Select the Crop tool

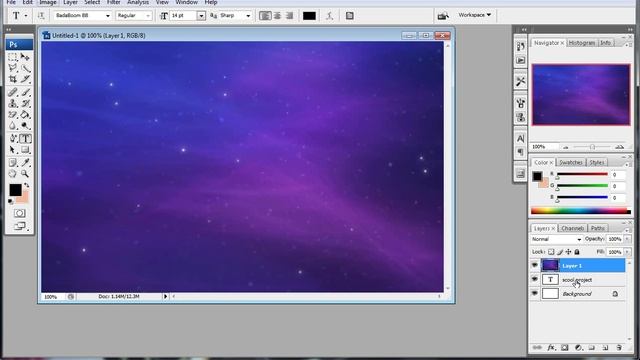(13, 79)
